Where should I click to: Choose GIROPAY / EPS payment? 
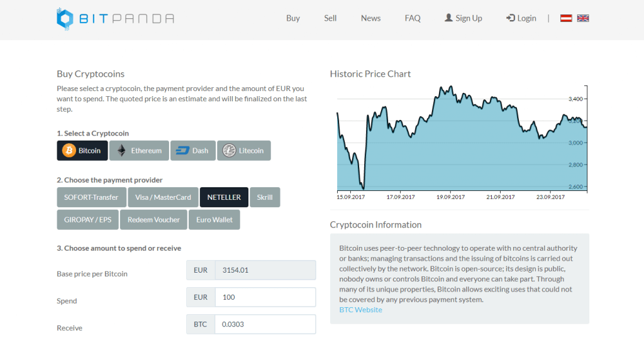[x=87, y=219]
